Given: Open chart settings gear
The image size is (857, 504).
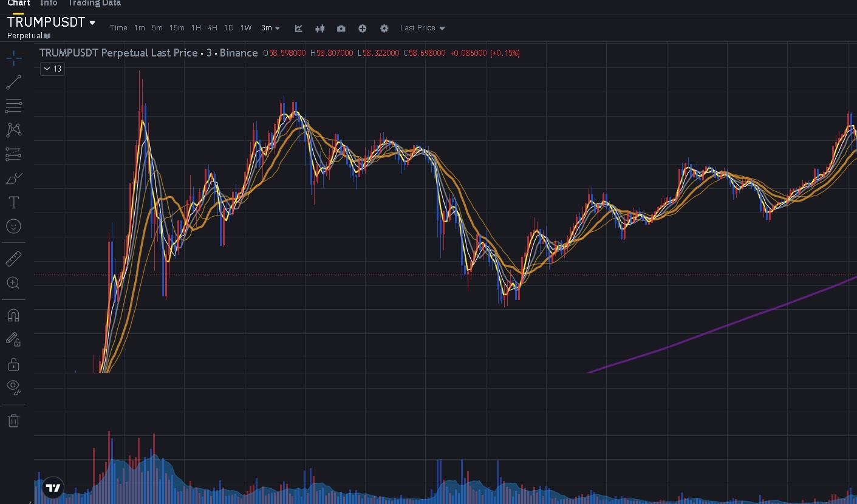Looking at the screenshot, I should click(384, 28).
